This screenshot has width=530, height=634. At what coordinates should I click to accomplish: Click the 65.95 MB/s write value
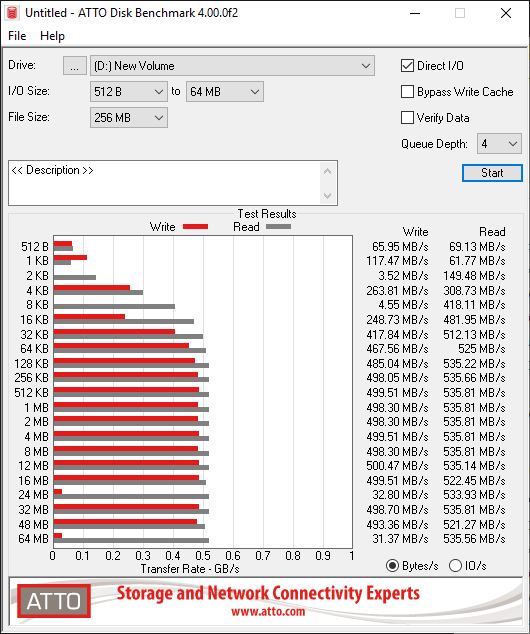pyautogui.click(x=400, y=246)
